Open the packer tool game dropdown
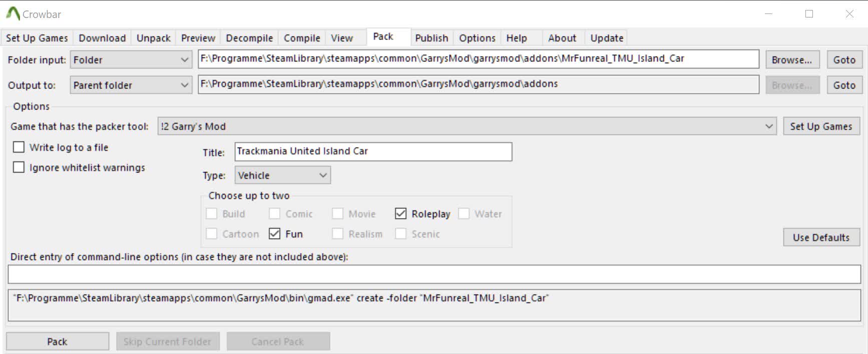868x354 pixels. pos(467,126)
